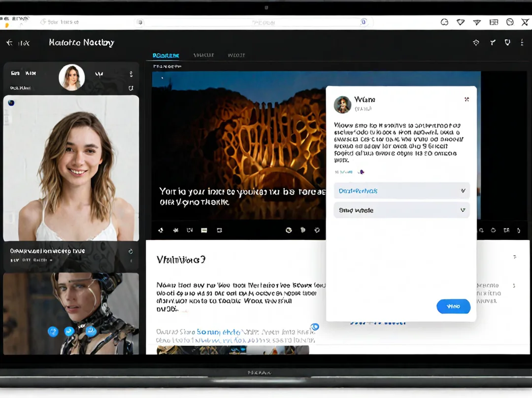Click the first icon in the video toolbar

tap(161, 231)
